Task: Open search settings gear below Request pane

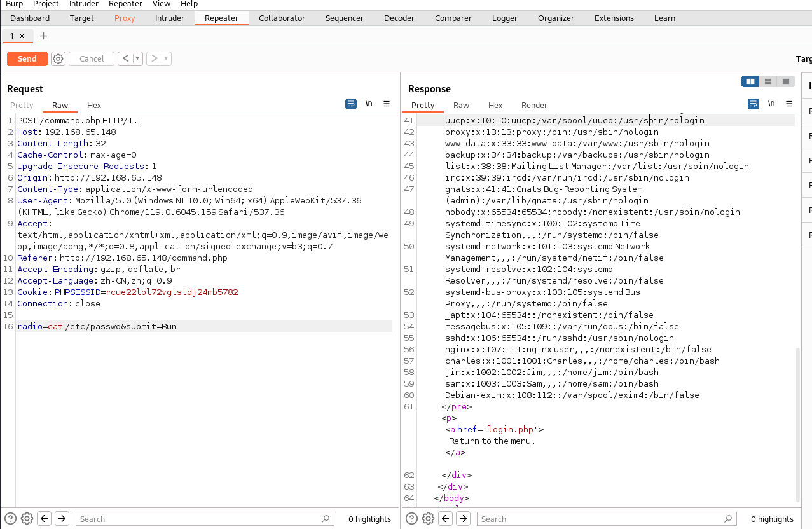Action: (x=27, y=519)
